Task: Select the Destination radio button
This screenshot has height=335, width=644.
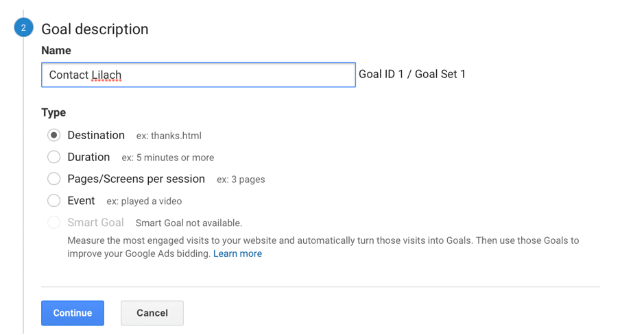Action: coord(53,135)
